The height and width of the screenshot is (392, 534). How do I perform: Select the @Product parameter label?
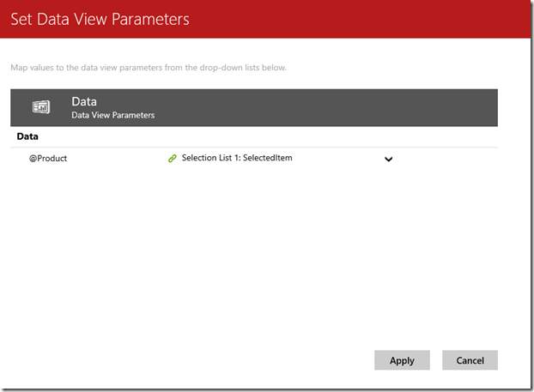point(49,159)
